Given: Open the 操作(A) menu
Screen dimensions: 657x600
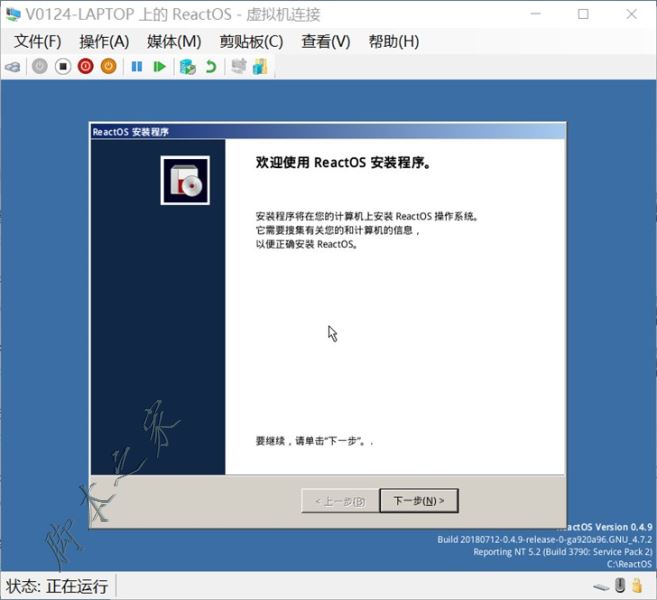Looking at the screenshot, I should pos(104,41).
